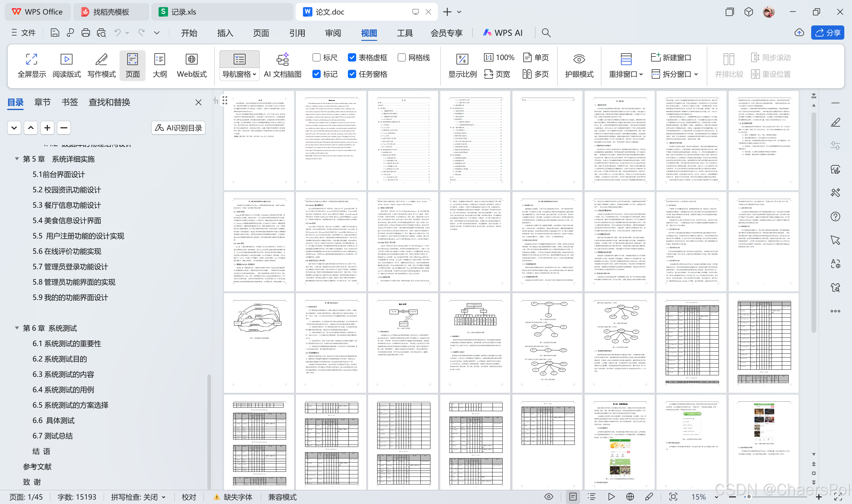Collapse the 第 6 章 系统测试 heading
Viewport: 852px width, 504px height.
pos(17,328)
